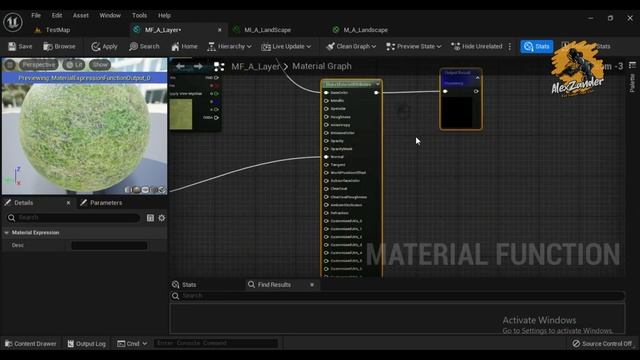Select the Details panel tab
This screenshot has height=360, width=640.
pos(24,203)
